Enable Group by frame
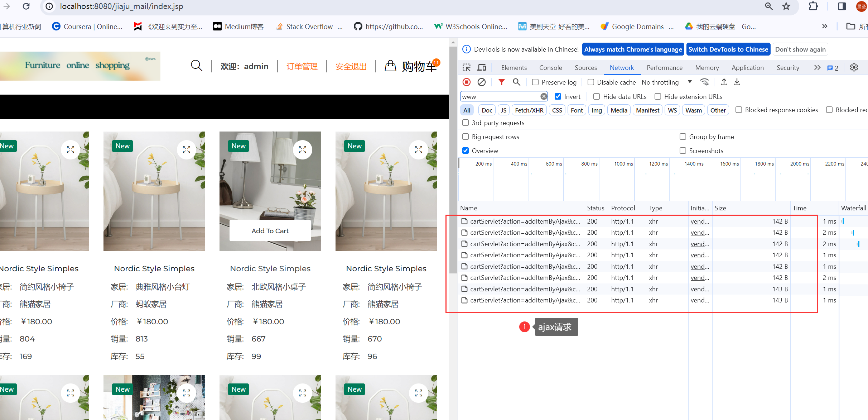The image size is (868, 420). pyautogui.click(x=683, y=137)
